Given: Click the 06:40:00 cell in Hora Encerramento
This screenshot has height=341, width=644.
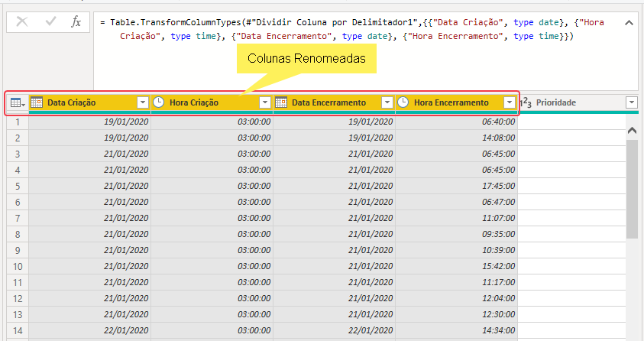Looking at the screenshot, I should [x=457, y=122].
